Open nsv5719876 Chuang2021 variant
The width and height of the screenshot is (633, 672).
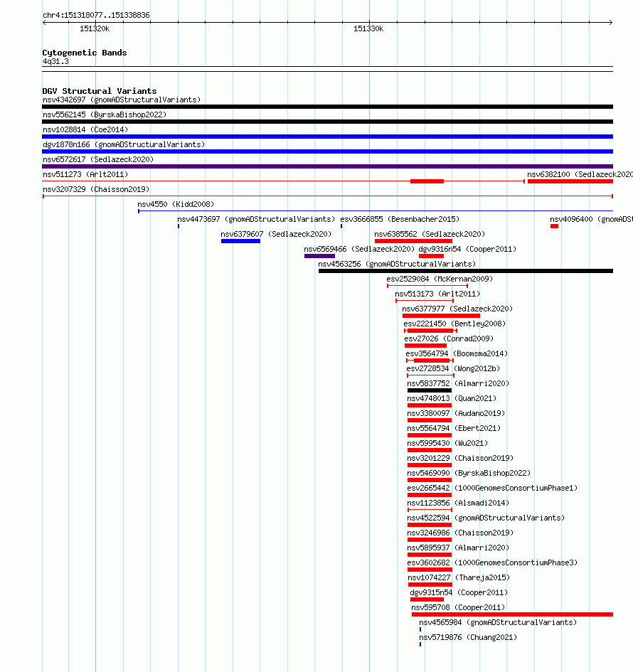coord(468,638)
